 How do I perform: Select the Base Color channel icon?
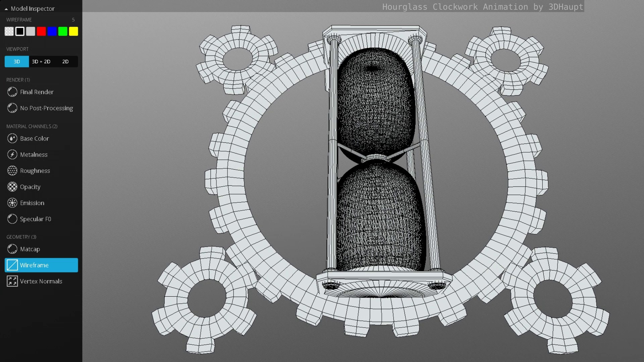click(12, 138)
